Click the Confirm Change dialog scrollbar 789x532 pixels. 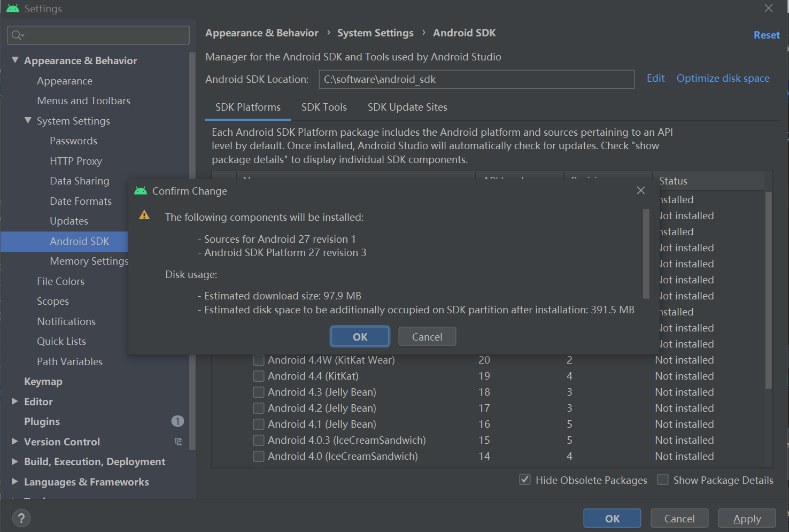point(646,254)
